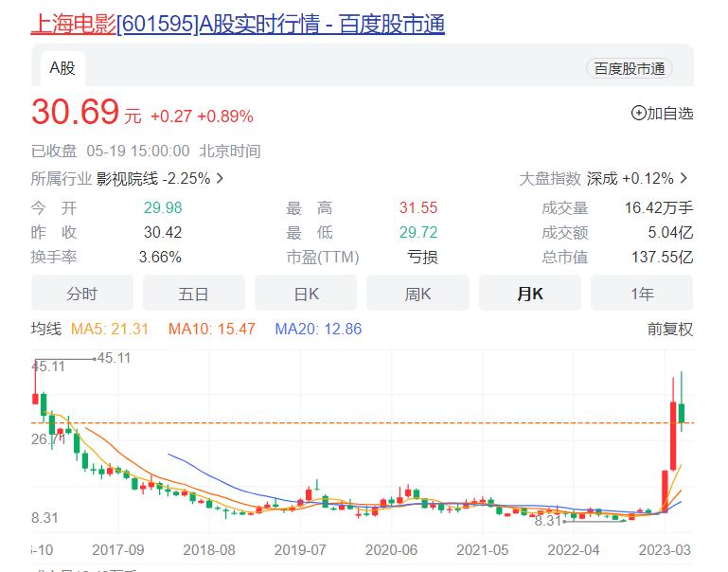Switch to the 分时 chart tab

tap(82, 293)
